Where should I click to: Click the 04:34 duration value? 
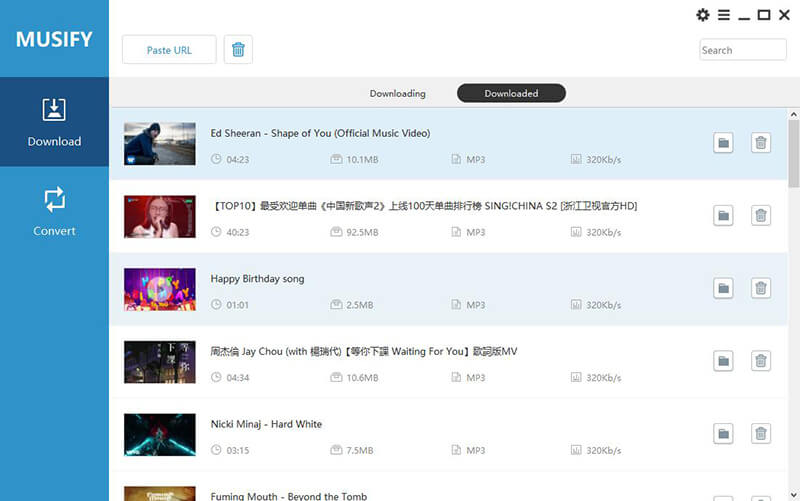[x=238, y=378]
